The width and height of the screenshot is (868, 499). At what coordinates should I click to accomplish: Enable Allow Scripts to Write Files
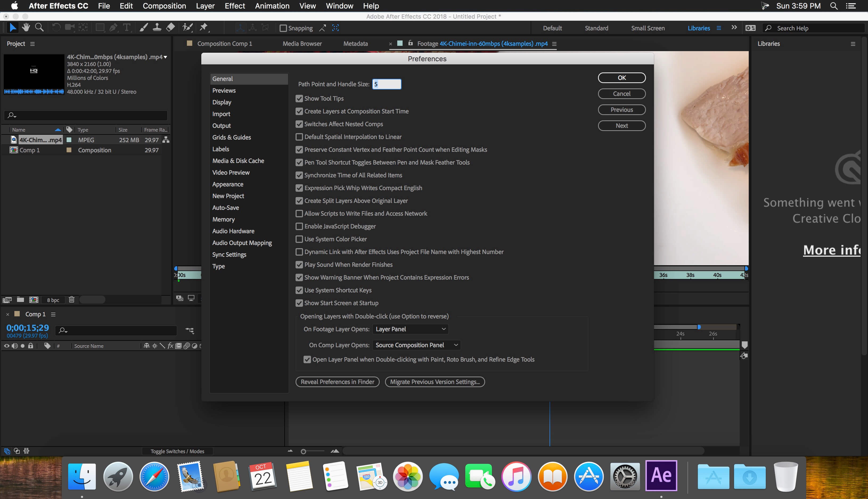299,214
